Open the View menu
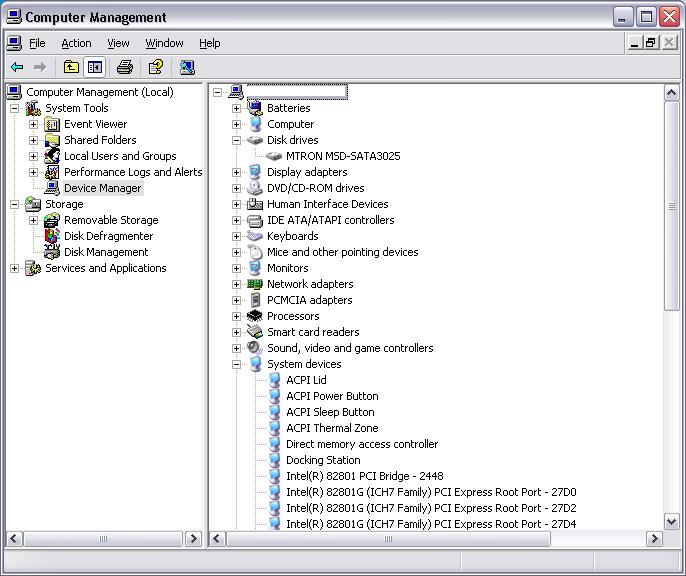Image resolution: width=686 pixels, height=576 pixels. click(118, 43)
